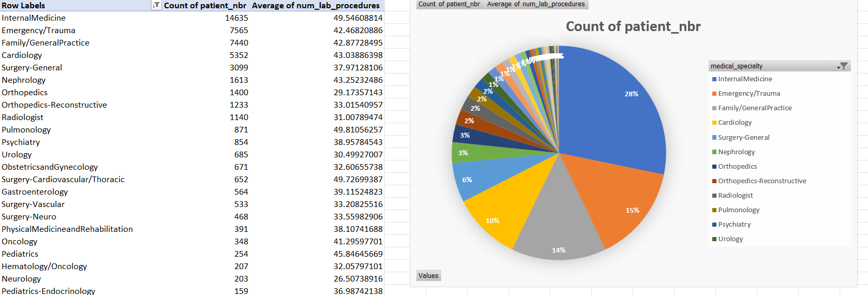Viewport: 868px width, 295px height.
Task: Select the Pediatrics row label cell
Action: 81,254
